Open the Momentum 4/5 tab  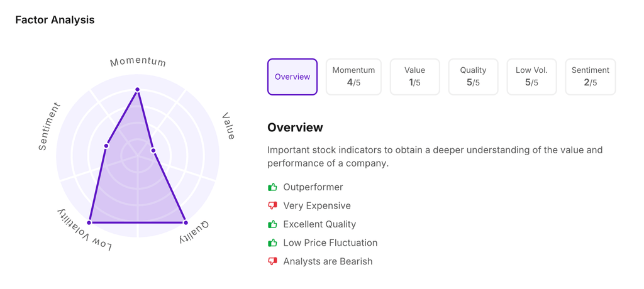pos(353,77)
